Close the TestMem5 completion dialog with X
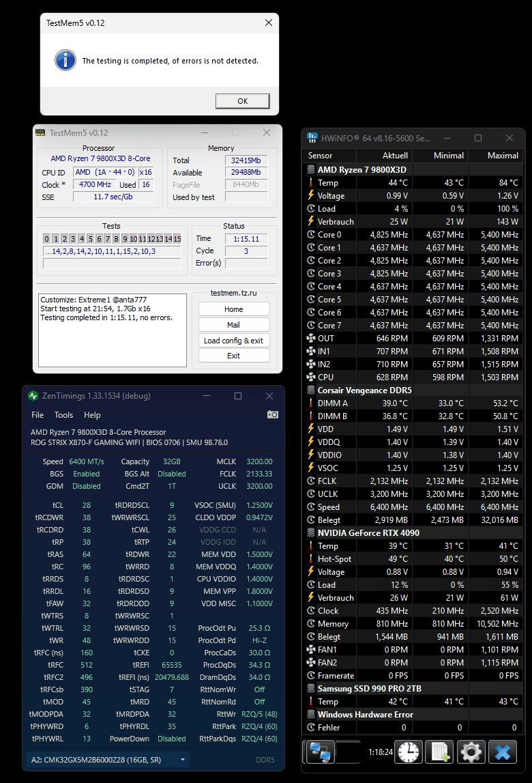This screenshot has width=532, height=783. point(269,23)
